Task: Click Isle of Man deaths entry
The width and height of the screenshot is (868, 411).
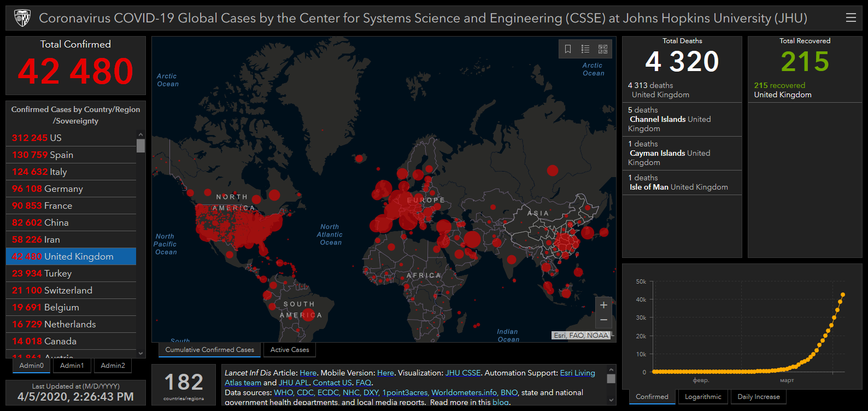Action: 682,183
